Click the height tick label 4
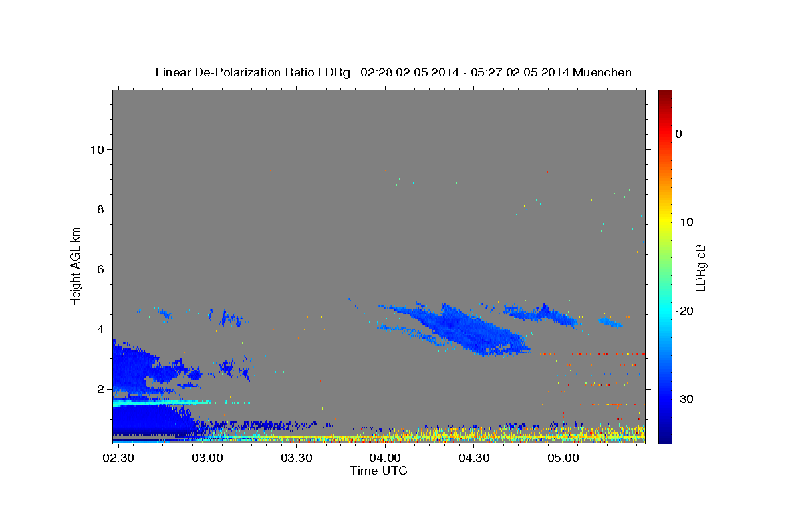 coord(99,329)
